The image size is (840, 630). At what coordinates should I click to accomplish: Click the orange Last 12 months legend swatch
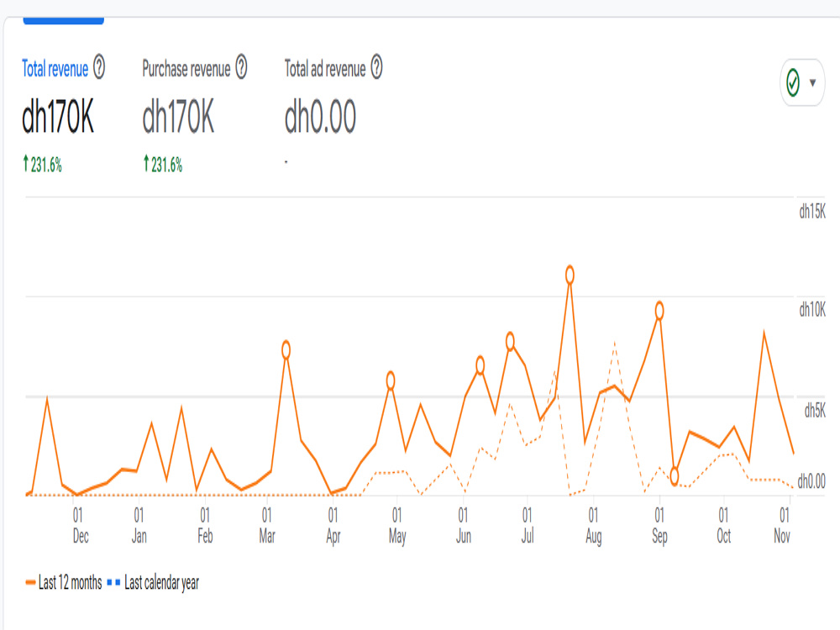30,582
